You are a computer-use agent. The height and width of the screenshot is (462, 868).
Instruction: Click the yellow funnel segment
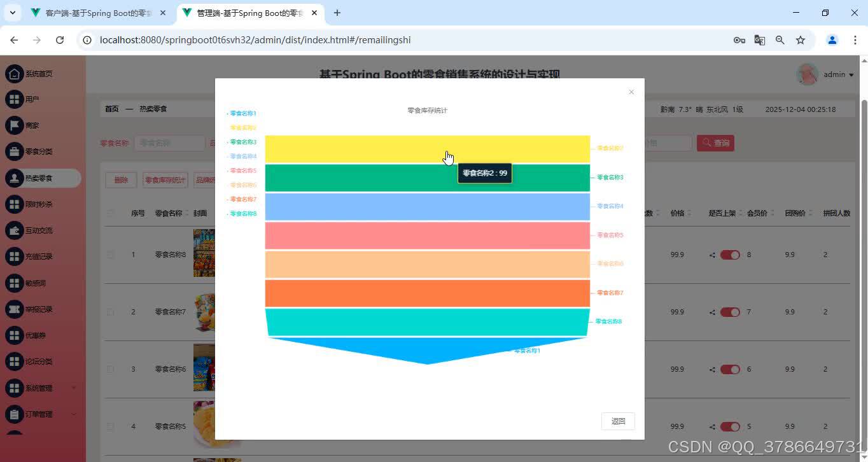click(428, 149)
